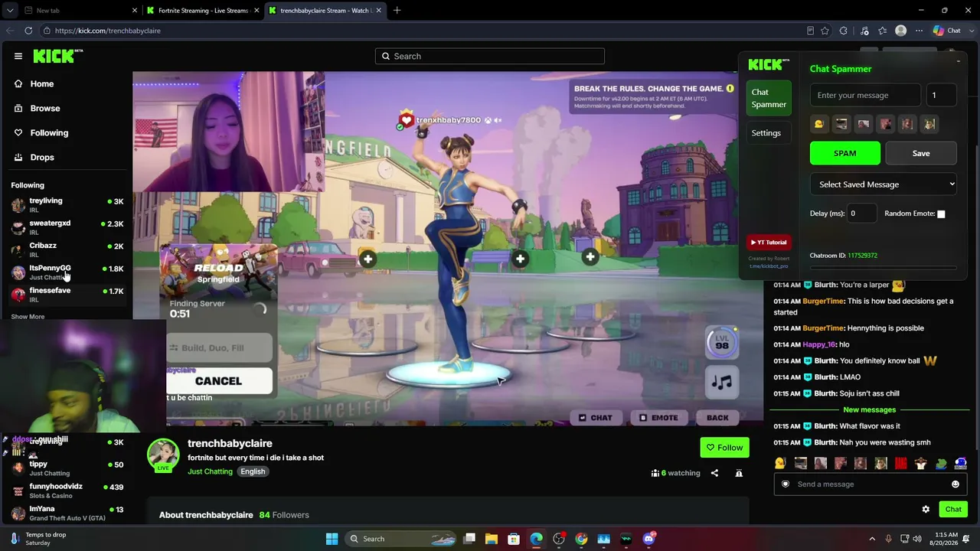The height and width of the screenshot is (551, 980).
Task: Open File Explorer from the taskbar
Action: click(492, 539)
